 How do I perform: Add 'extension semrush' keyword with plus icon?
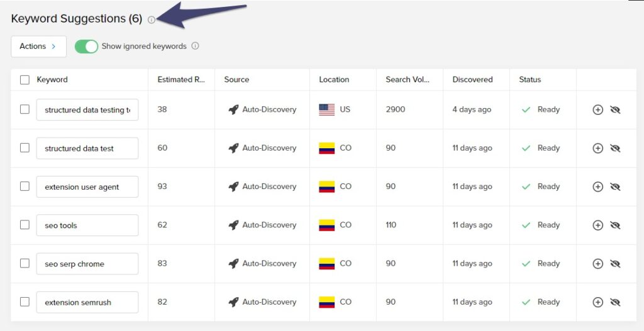tap(597, 302)
